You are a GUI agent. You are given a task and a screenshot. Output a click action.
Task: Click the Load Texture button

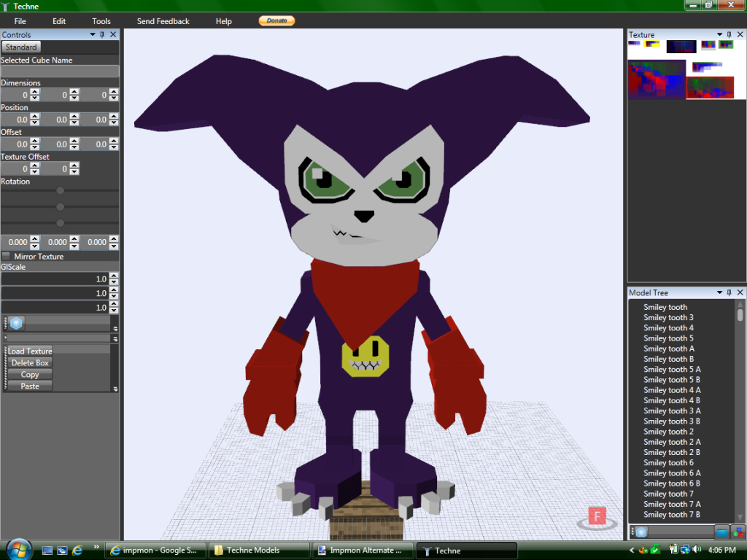[x=30, y=351]
